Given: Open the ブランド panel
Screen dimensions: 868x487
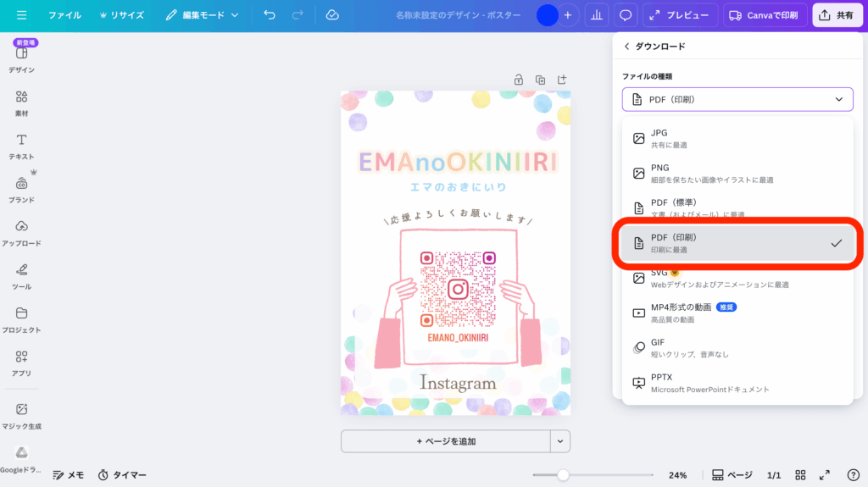Looking at the screenshot, I should [x=21, y=190].
